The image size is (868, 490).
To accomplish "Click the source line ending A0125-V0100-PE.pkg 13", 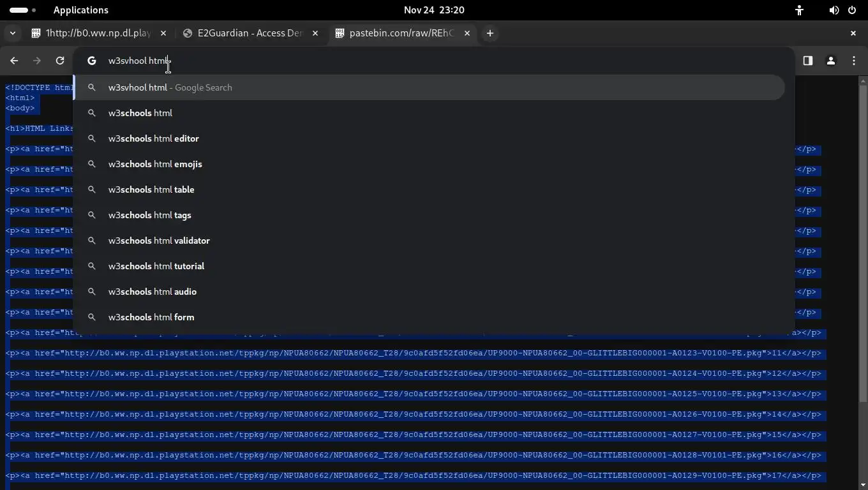I will 414,394.
